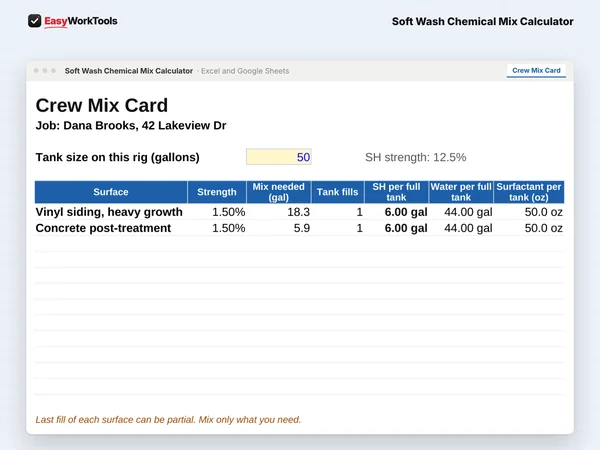Click the Soft Wash Chemical Mix Calculator window title

coord(129,71)
